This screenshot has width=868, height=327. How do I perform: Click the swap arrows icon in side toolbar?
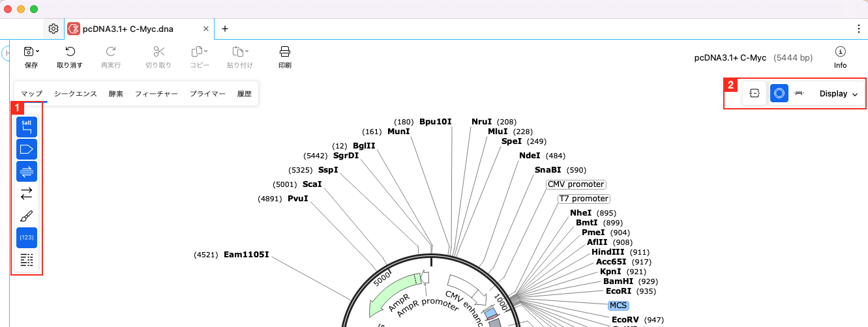pyautogui.click(x=27, y=193)
